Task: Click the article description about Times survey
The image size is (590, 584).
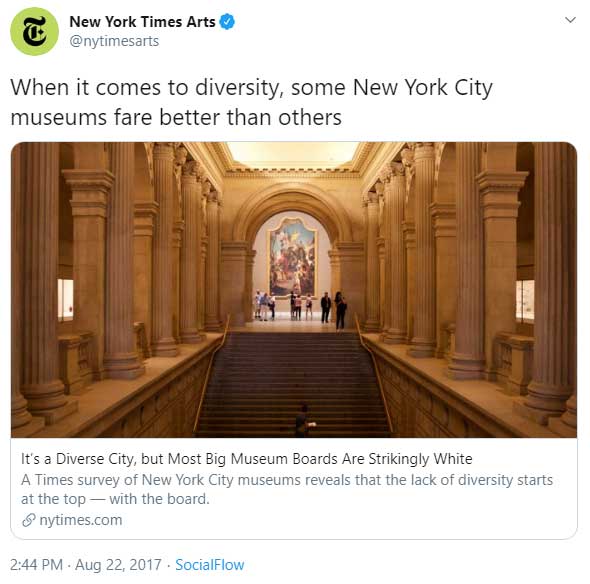Action: pos(287,489)
